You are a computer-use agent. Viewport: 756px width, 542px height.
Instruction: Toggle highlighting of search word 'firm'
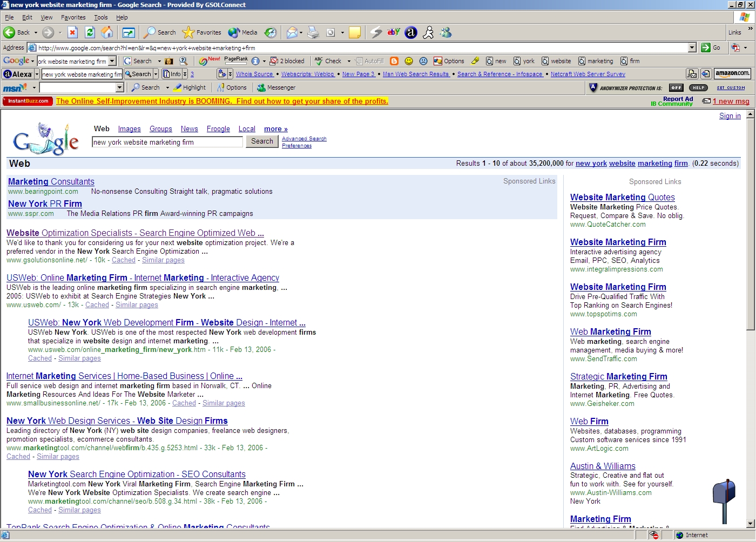click(x=630, y=61)
